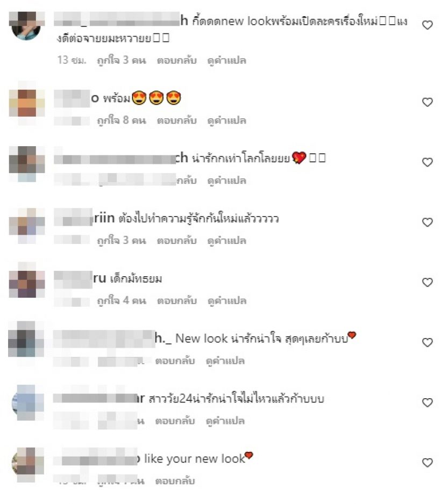Like the น่ารักกเท่าโลกโลยยย comment
This screenshot has width=441, height=504.
[x=427, y=162]
